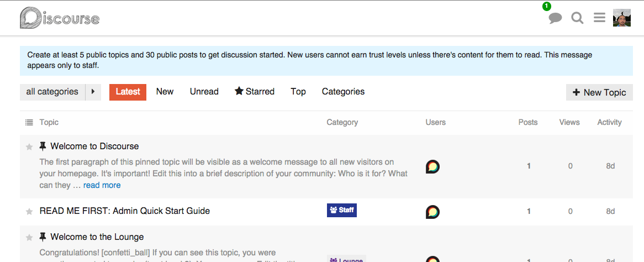The width and height of the screenshot is (644, 262).
Task: Open poster avatar on READ ME FIRST row
Action: (x=432, y=212)
